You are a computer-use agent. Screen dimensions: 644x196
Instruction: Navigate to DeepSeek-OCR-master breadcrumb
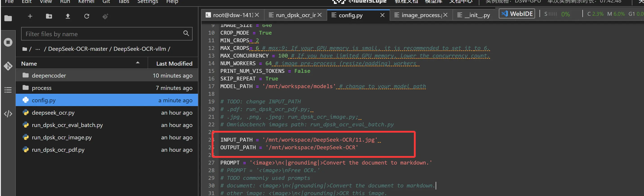(78, 49)
